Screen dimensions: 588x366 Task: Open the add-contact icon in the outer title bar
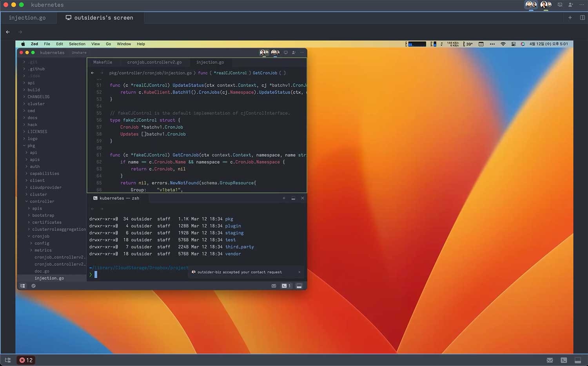click(x=571, y=5)
